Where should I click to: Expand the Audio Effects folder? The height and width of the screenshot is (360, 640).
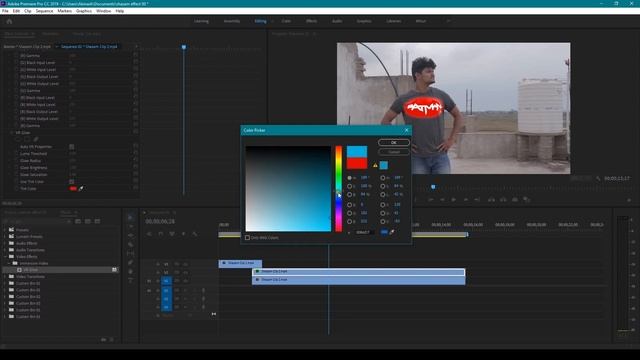tap(5, 243)
